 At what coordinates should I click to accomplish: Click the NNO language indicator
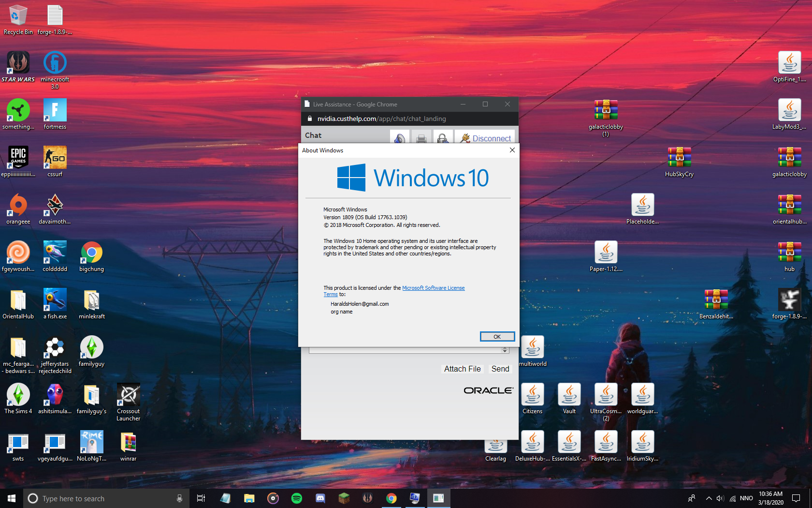(746, 498)
